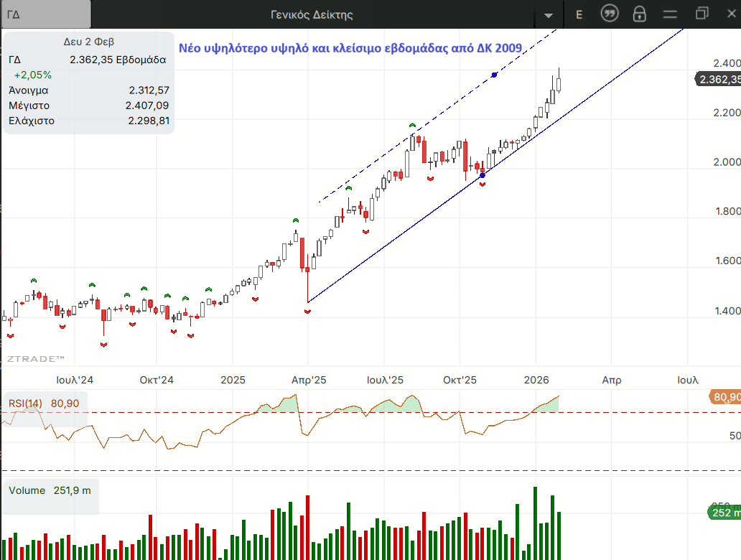Click the RSI(14) indicator label
The image size is (741, 560).
click(x=25, y=403)
